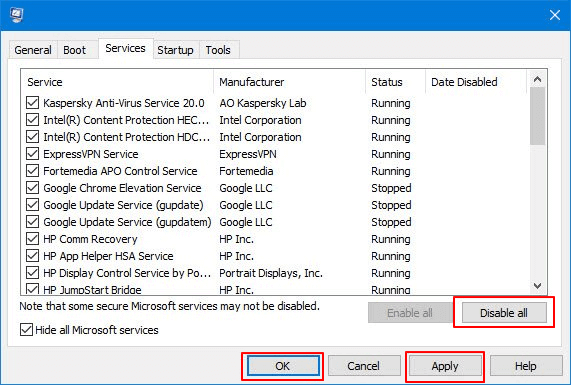571x385 pixels.
Task: Toggle Fortemedia APO Control Service checkbox
Action: point(32,171)
